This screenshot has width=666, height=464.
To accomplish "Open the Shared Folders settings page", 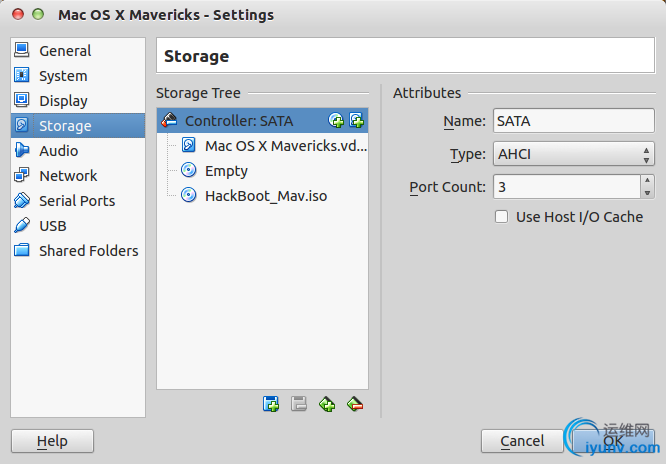I will (88, 251).
